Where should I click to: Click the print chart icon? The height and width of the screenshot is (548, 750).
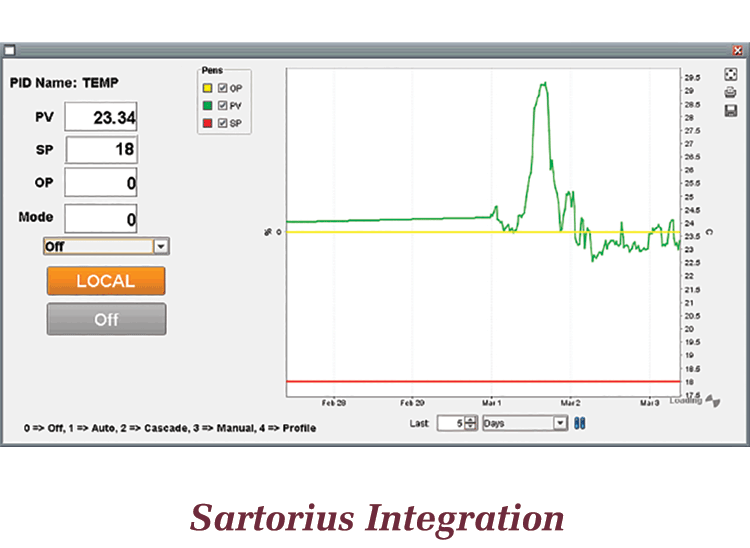pos(730,92)
